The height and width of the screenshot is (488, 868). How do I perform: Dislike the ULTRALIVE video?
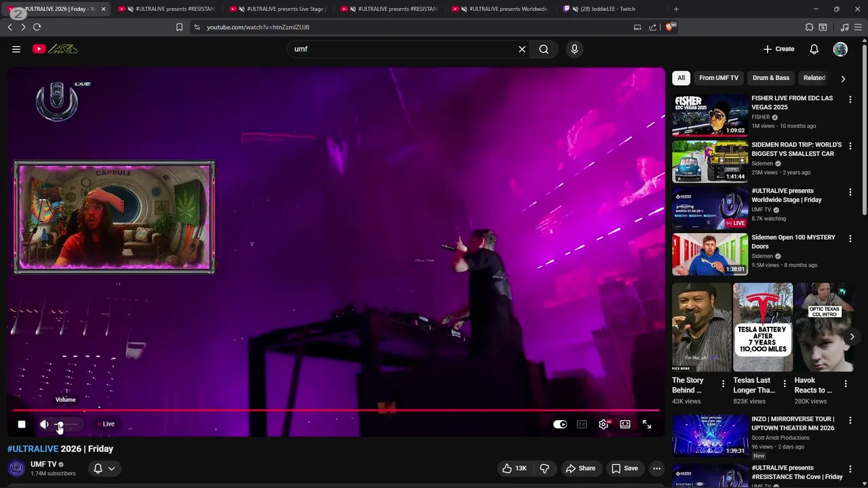tap(545, 468)
